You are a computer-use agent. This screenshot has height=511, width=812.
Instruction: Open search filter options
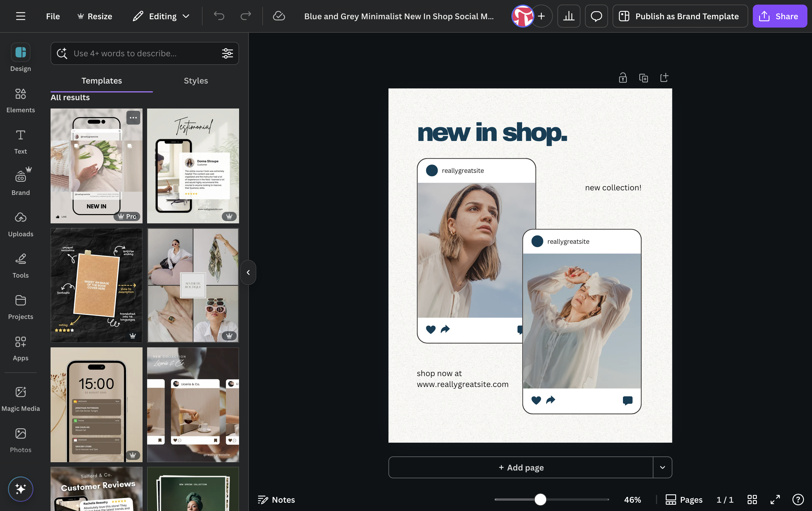(227, 53)
